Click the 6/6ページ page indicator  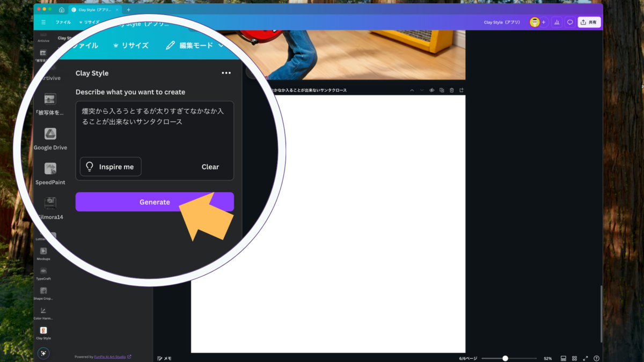point(467,358)
